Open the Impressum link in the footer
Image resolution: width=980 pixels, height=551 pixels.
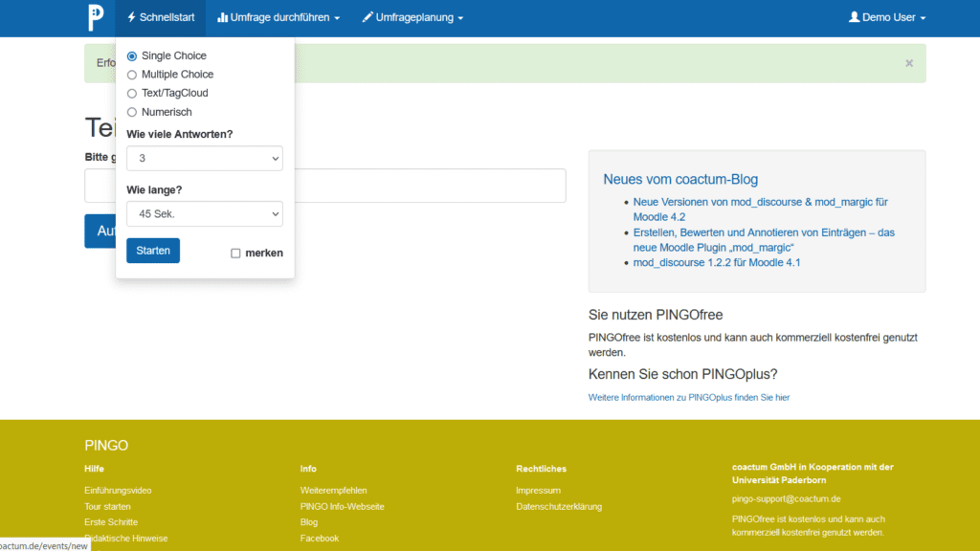pyautogui.click(x=538, y=490)
